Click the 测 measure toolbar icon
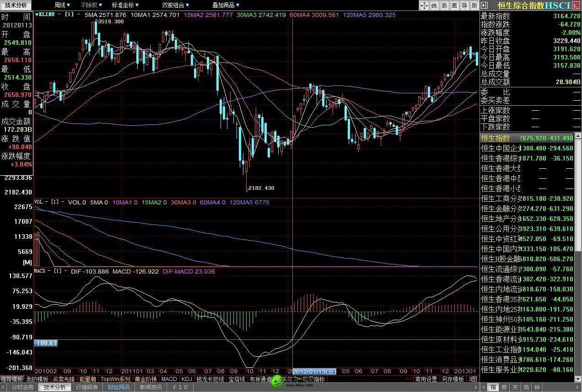582x392 pixels. click(x=444, y=5)
